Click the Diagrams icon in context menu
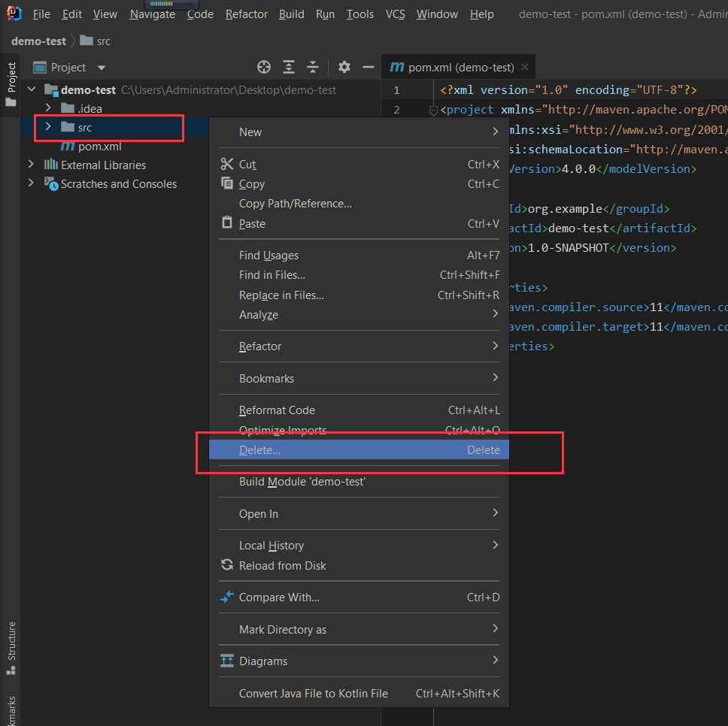Screen dimensions: 728x726 tap(227, 661)
